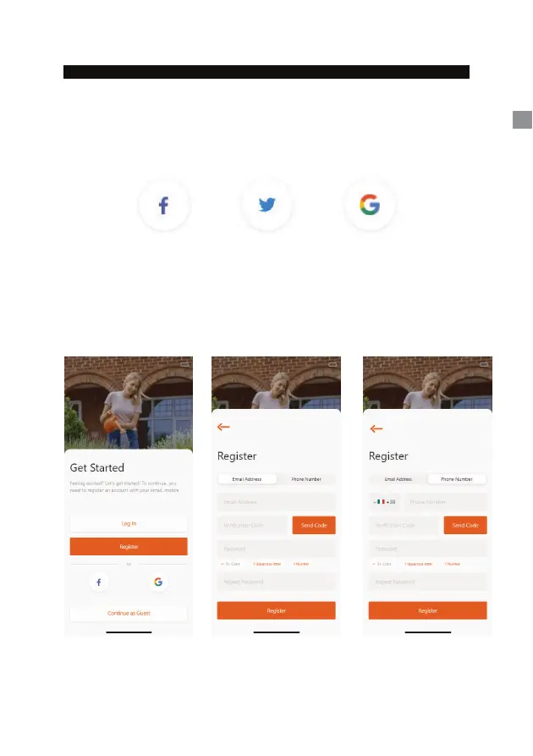This screenshot has height=756, width=533.
Task: Tap the small Facebook icon under Register
Action: (x=99, y=582)
